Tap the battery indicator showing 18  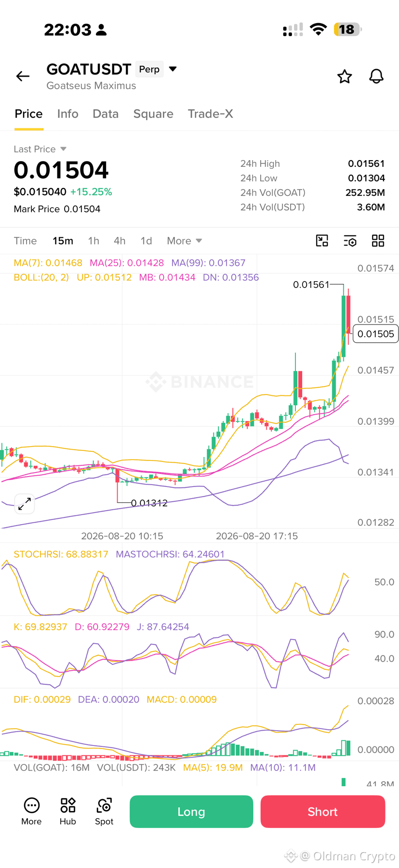[347, 29]
